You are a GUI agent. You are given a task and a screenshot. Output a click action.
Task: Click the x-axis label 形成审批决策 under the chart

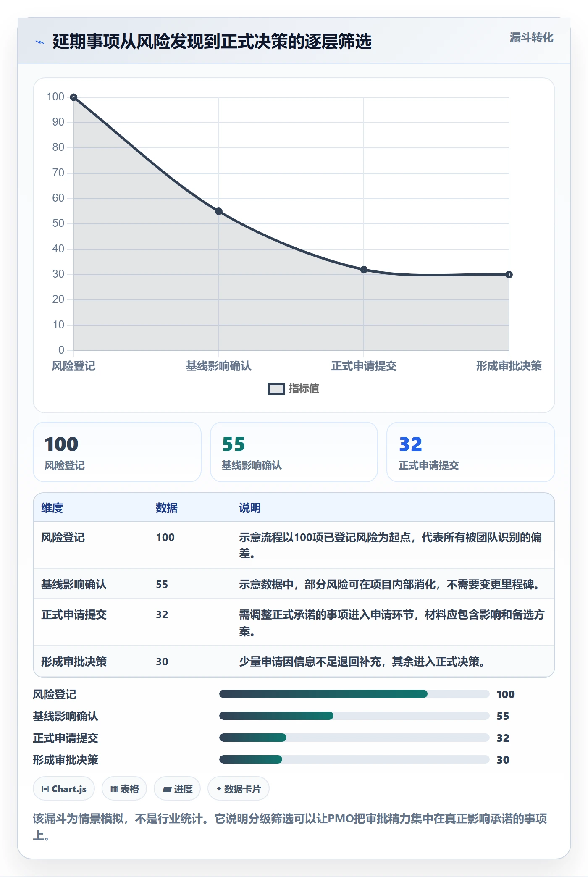[x=509, y=366]
